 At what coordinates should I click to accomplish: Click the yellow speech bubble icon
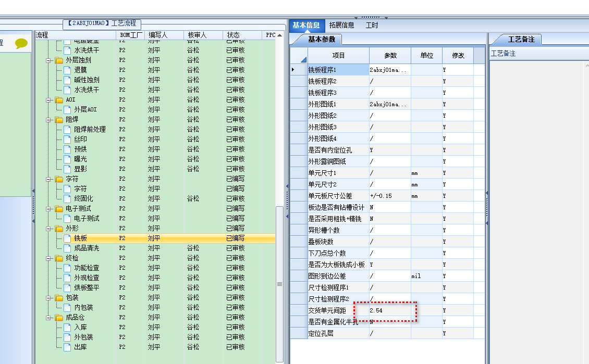click(21, 44)
